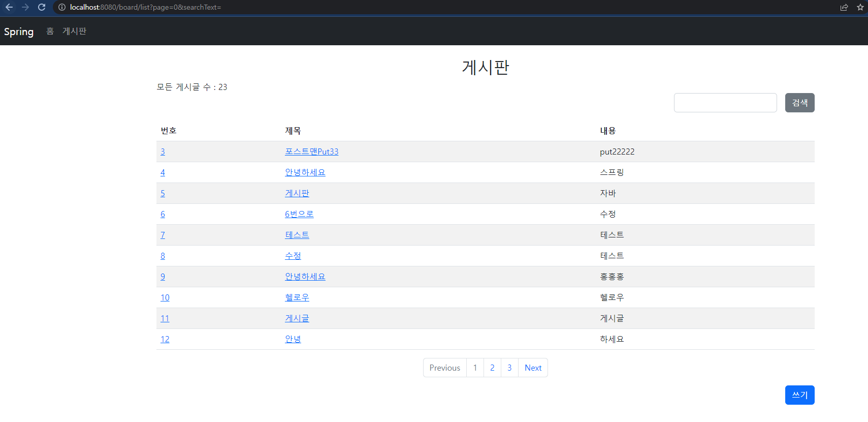Open the Spring brand link

pyautogui.click(x=19, y=32)
